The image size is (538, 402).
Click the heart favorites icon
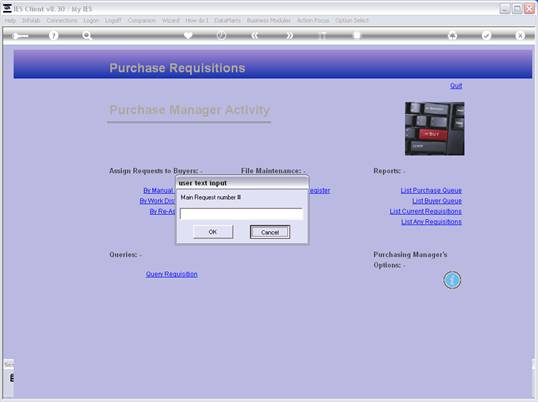click(x=188, y=35)
